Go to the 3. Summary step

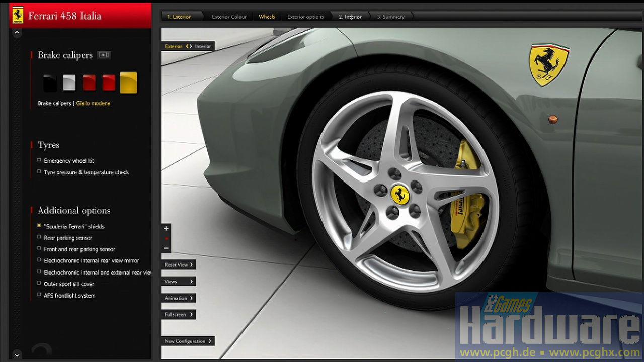pos(391,17)
